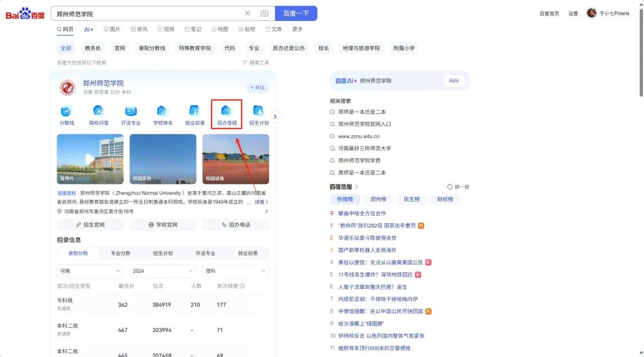Select the 录取分数 tab

point(78,253)
